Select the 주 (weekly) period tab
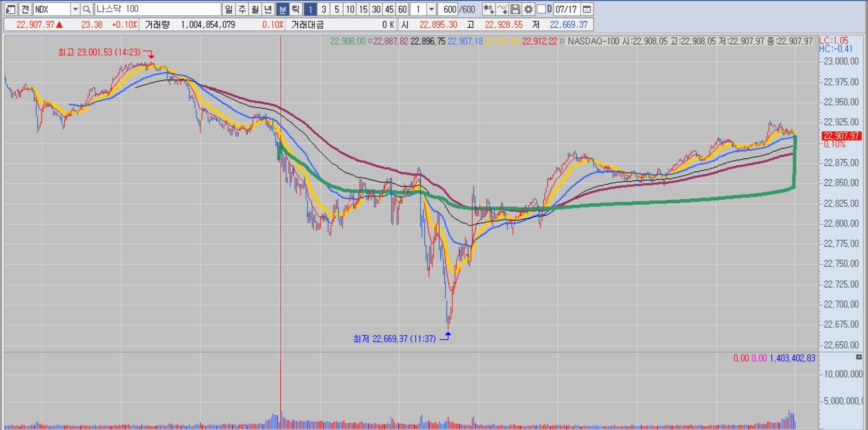 click(242, 9)
